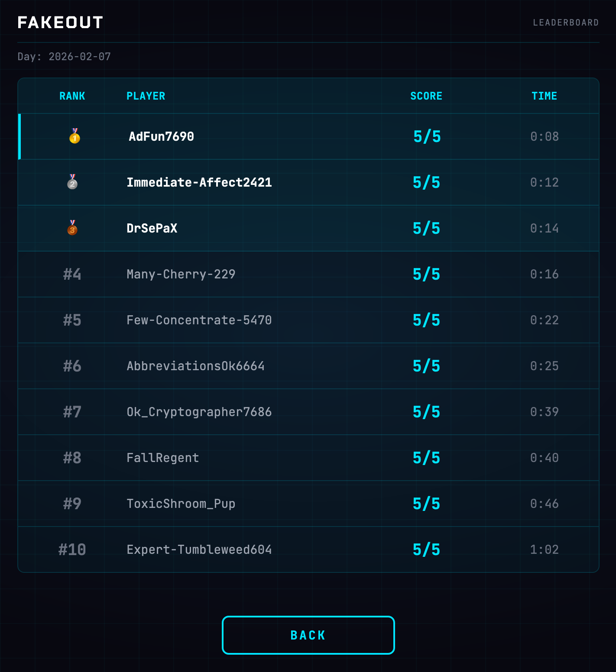Click the Ok_Cryptographer7686 player row

pyautogui.click(x=308, y=412)
